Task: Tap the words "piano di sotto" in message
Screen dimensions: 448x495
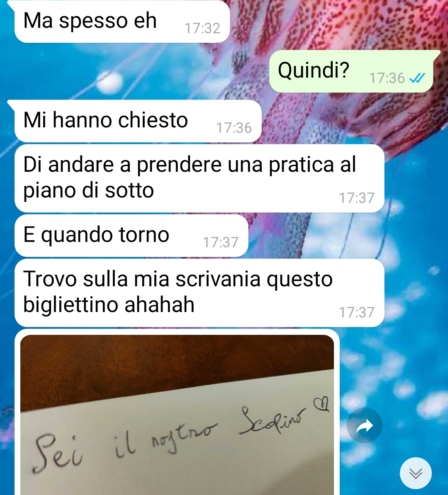Action: (88, 190)
